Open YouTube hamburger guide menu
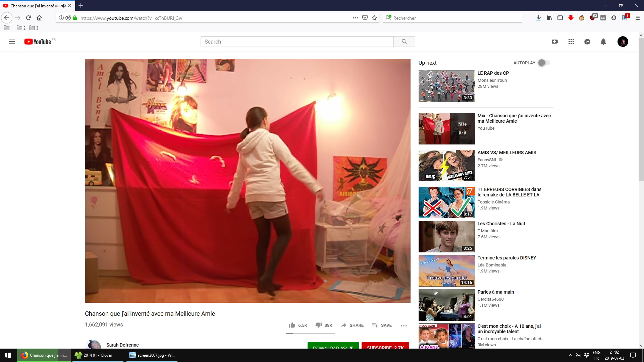This screenshot has height=362, width=644. 12,42
